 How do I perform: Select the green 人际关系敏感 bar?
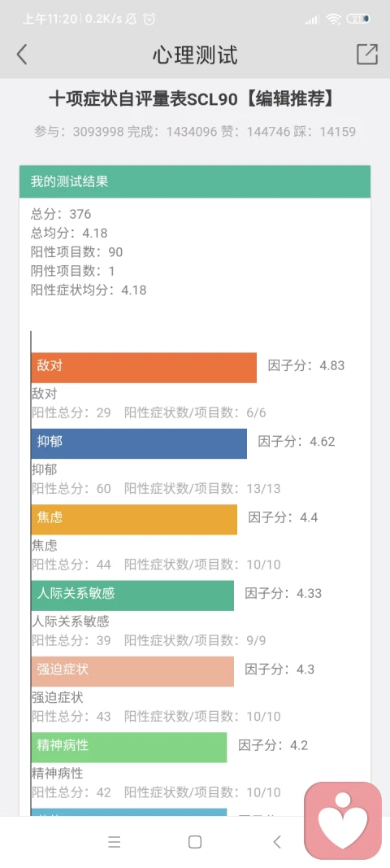pos(132,595)
